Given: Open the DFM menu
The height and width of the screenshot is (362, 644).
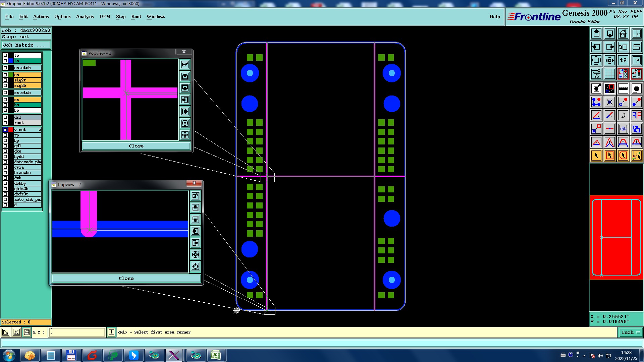Looking at the screenshot, I should coord(105,16).
